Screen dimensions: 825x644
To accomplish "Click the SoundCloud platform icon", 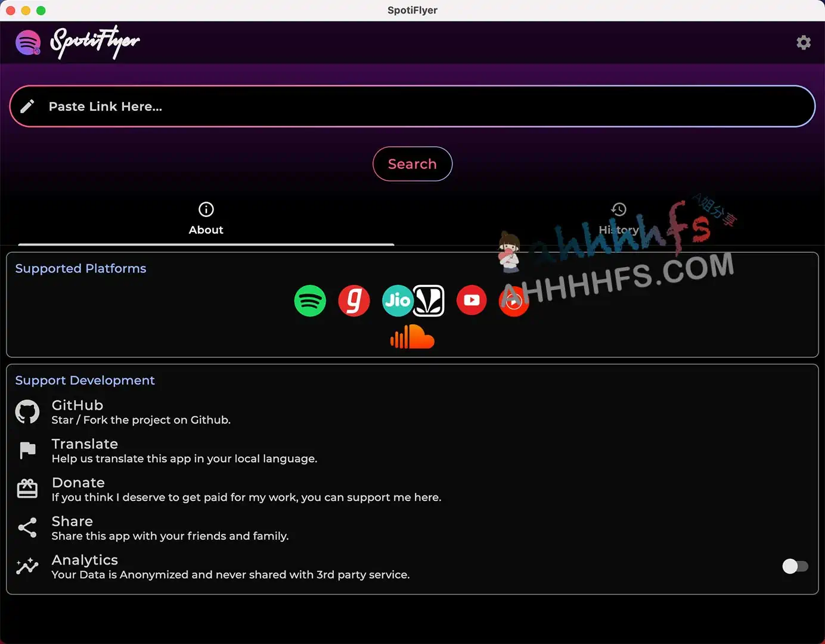I will tap(412, 337).
